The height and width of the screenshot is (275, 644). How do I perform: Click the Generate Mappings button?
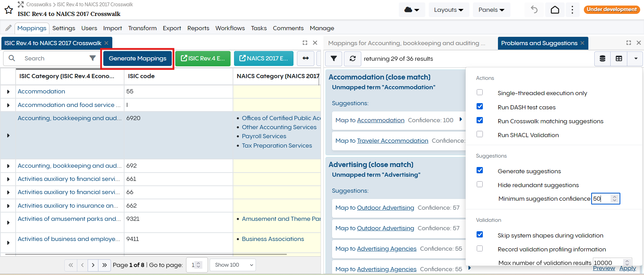click(x=137, y=58)
